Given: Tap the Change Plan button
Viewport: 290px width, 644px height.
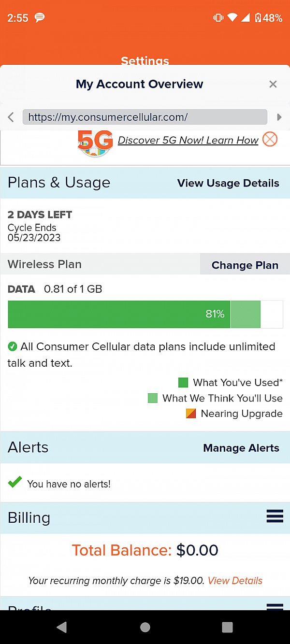Looking at the screenshot, I should click(x=245, y=265).
